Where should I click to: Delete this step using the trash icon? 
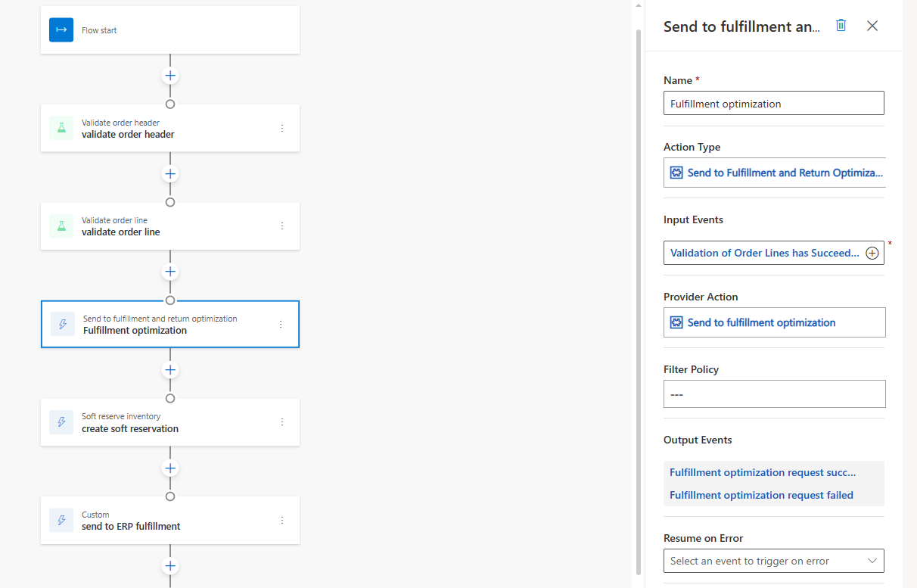tap(841, 26)
